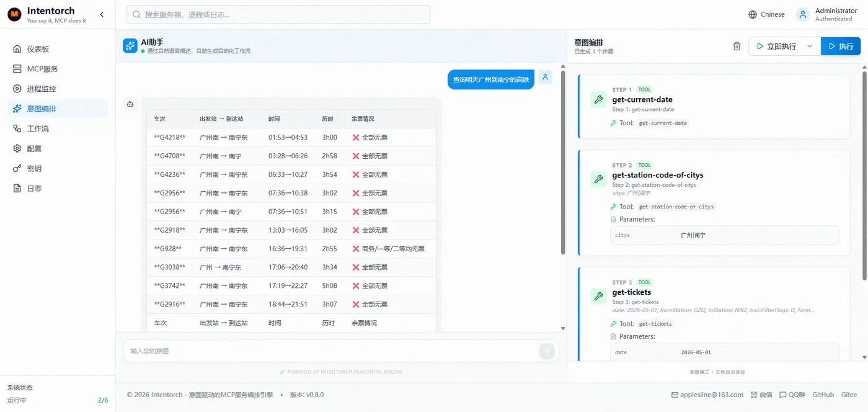Click the wrench icon of get-tickets step
The image size is (868, 412).
click(x=598, y=296)
